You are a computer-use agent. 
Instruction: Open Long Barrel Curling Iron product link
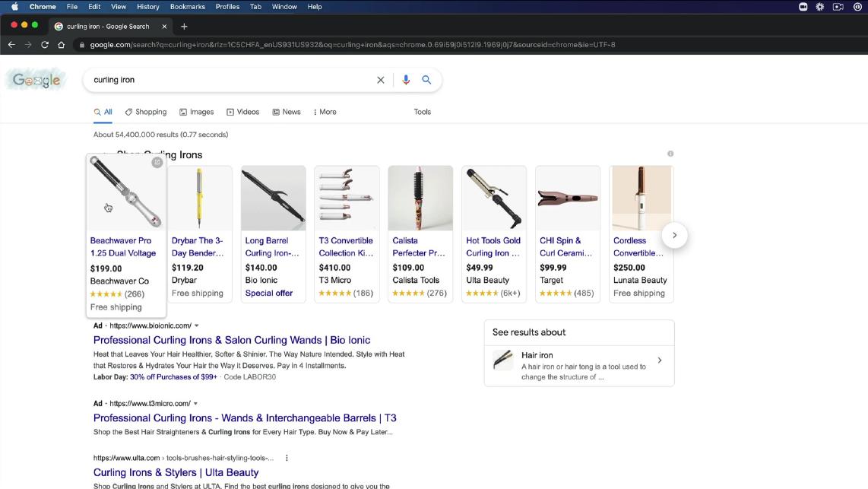point(272,247)
